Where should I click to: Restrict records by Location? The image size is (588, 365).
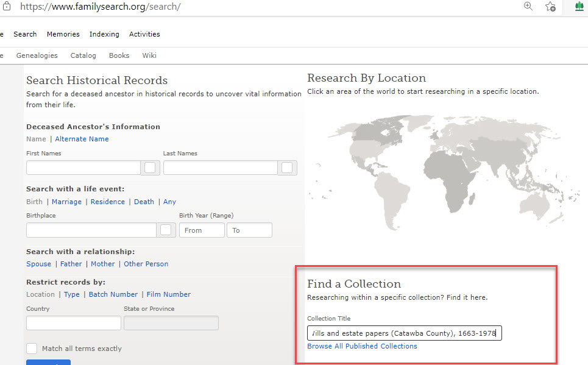tap(40, 294)
